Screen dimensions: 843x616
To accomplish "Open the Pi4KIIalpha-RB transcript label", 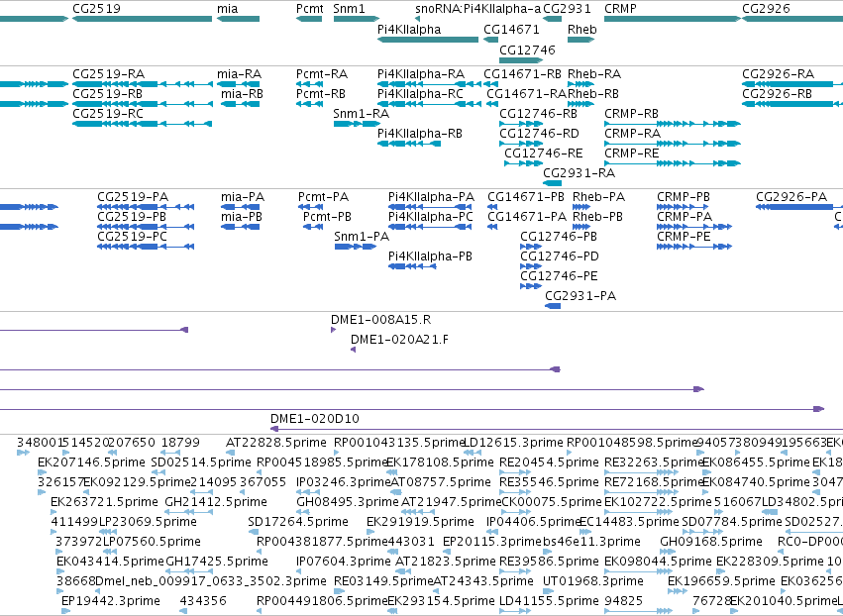I will (420, 134).
